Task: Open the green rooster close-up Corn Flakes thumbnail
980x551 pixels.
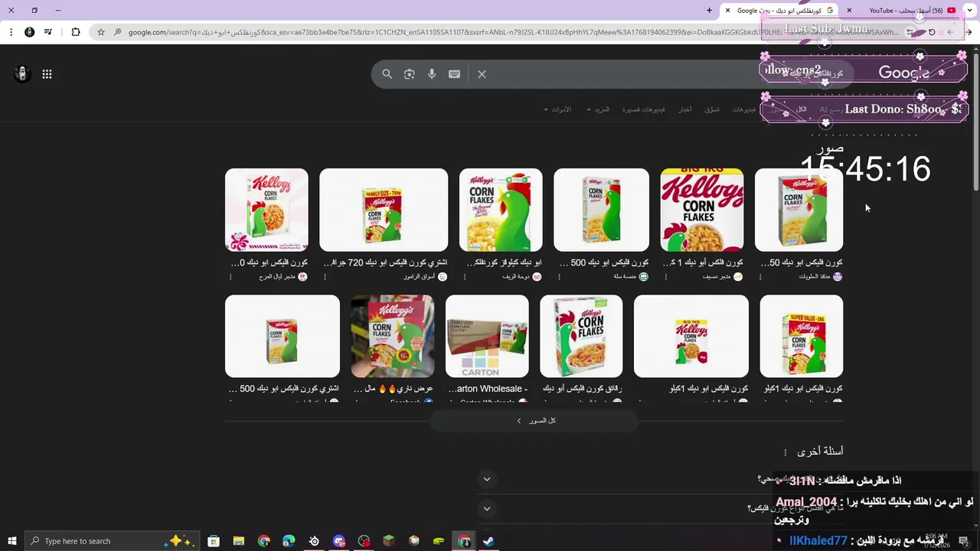Action: (x=501, y=210)
